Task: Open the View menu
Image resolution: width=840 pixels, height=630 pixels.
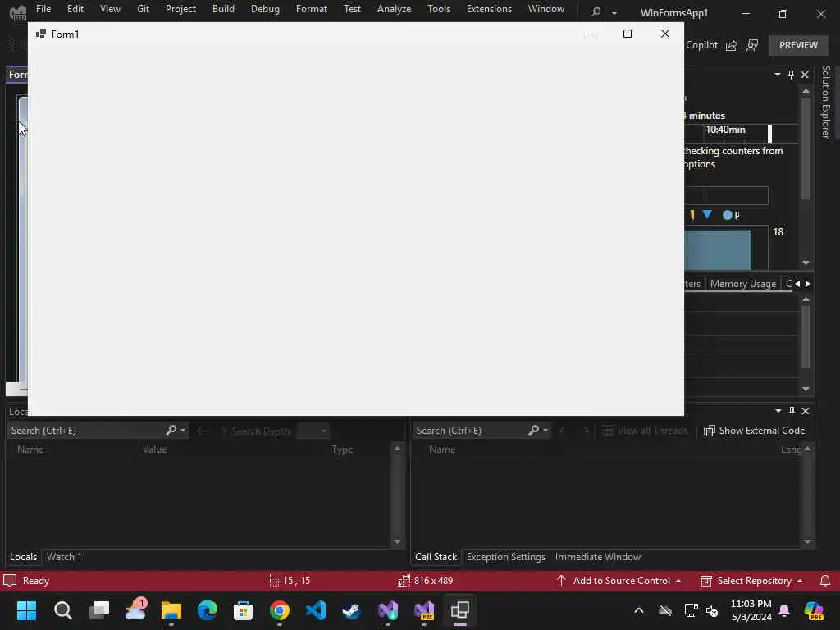Action: (111, 9)
